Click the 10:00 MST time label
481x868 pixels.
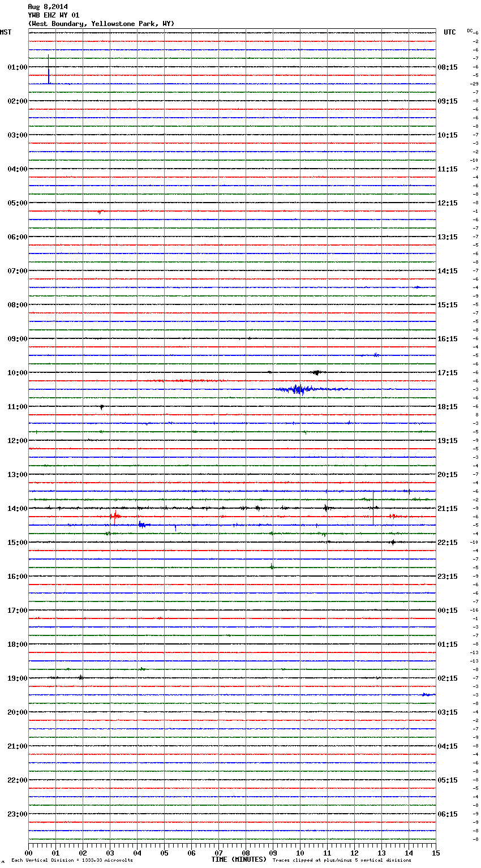(x=17, y=373)
